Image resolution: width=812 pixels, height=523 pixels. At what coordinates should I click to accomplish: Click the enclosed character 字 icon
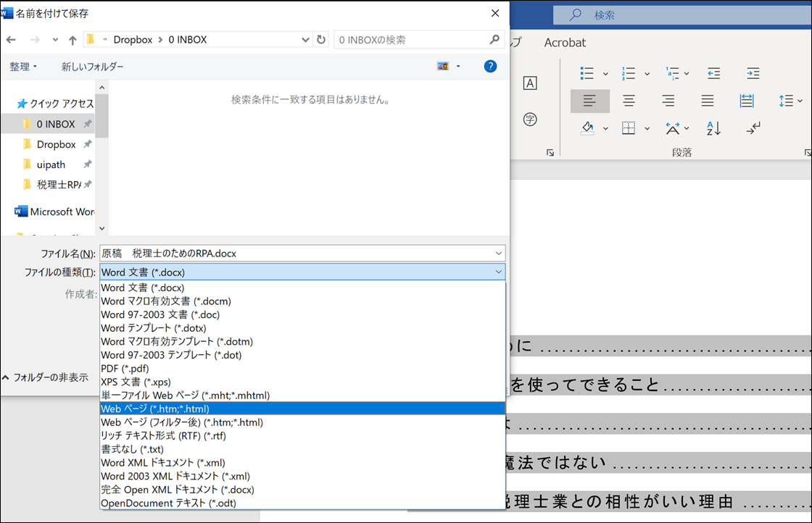point(530,120)
